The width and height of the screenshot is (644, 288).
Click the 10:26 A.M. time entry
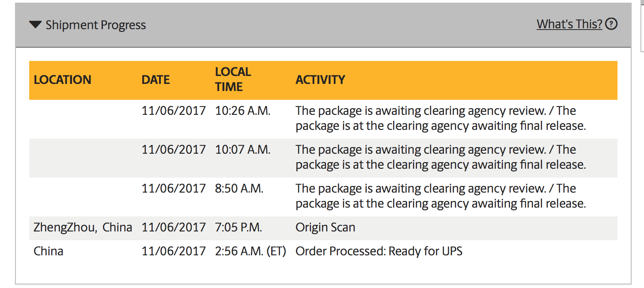pos(242,111)
